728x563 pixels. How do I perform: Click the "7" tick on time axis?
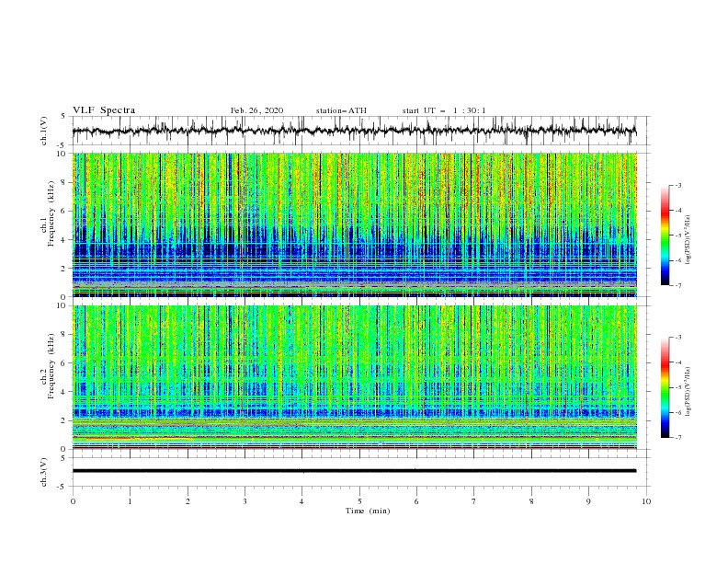(473, 501)
